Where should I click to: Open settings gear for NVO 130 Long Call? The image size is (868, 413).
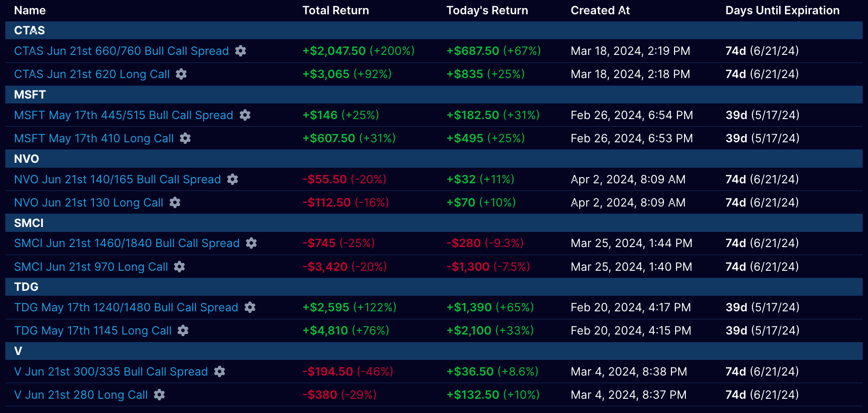coord(175,202)
